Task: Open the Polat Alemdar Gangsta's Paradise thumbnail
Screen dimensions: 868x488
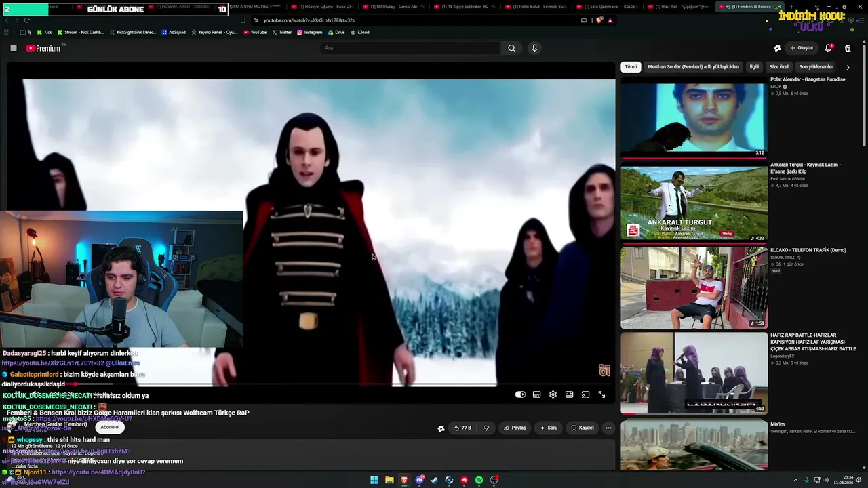Action: (694, 117)
